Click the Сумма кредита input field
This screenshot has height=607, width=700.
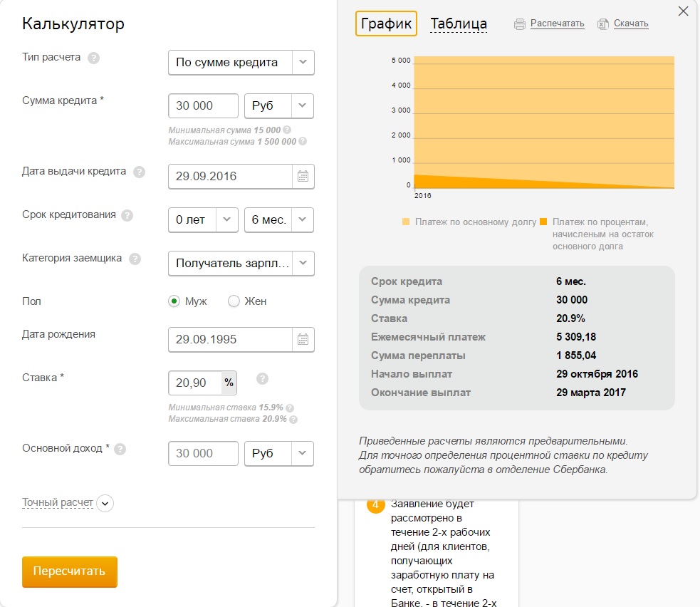[203, 105]
